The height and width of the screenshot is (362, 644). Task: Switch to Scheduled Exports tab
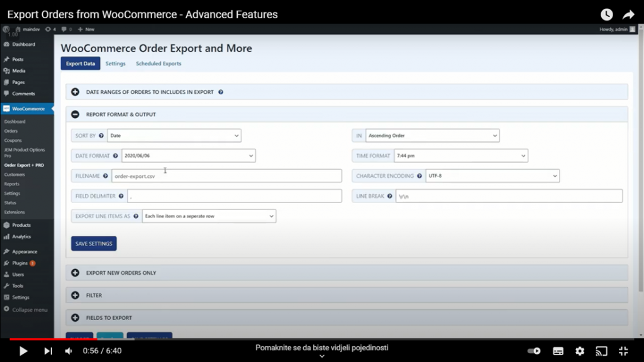pos(158,63)
